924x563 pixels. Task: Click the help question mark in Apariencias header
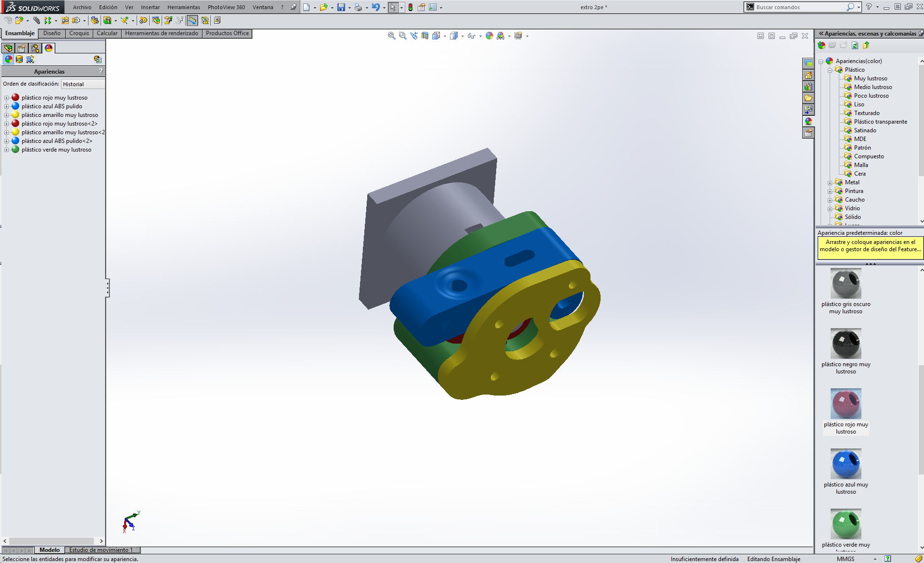101,71
